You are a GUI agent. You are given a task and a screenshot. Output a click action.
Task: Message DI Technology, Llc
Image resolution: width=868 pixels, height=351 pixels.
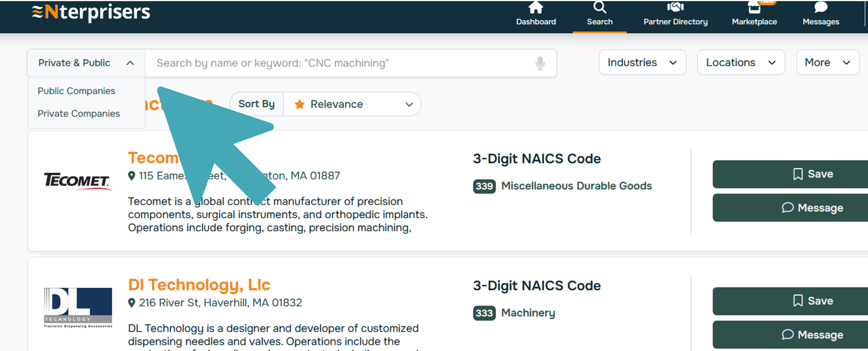coord(790,335)
